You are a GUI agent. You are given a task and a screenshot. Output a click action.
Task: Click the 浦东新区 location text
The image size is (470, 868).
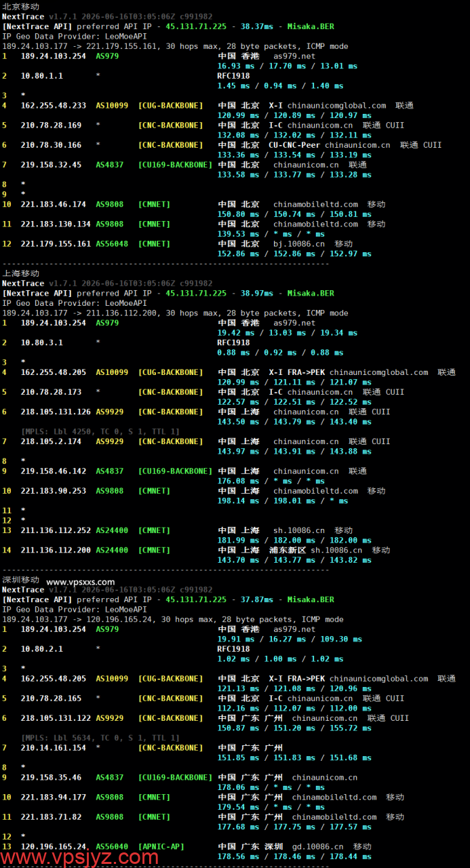(x=288, y=550)
